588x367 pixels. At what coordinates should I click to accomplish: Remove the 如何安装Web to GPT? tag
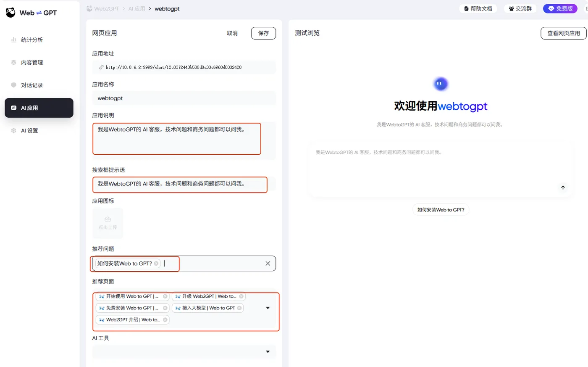tap(156, 264)
